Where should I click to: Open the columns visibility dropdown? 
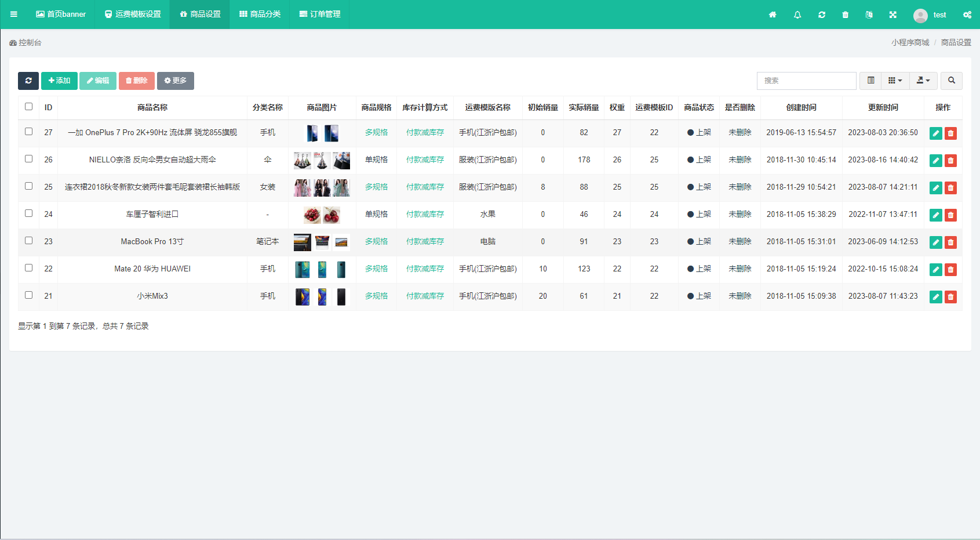tap(895, 81)
